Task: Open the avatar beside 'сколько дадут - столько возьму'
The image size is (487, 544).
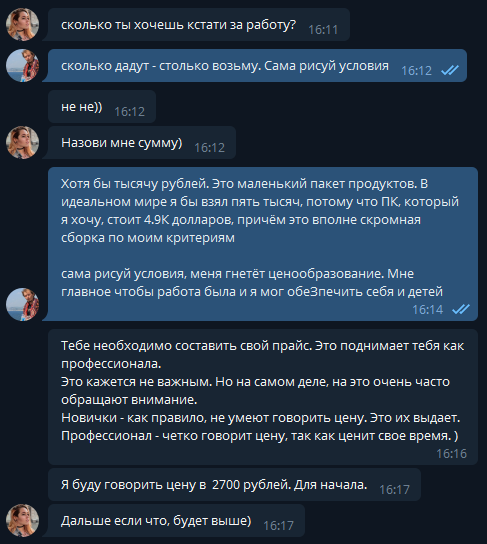Action: click(x=23, y=66)
